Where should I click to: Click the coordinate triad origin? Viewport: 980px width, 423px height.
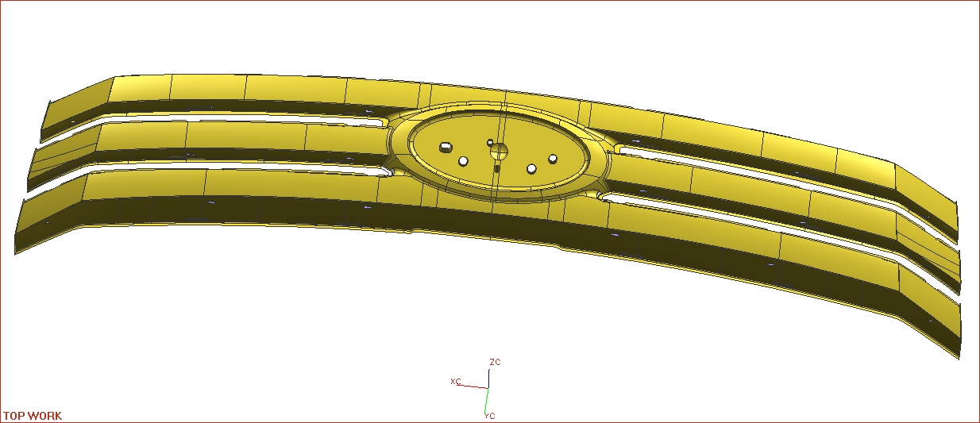(x=488, y=388)
